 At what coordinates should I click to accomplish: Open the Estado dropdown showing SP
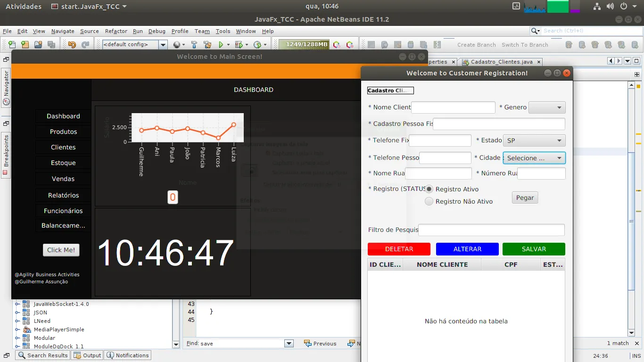(x=534, y=140)
